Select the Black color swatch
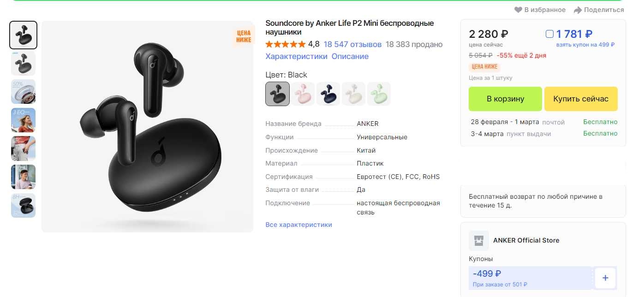The height and width of the screenshot is (297, 644). (x=278, y=94)
